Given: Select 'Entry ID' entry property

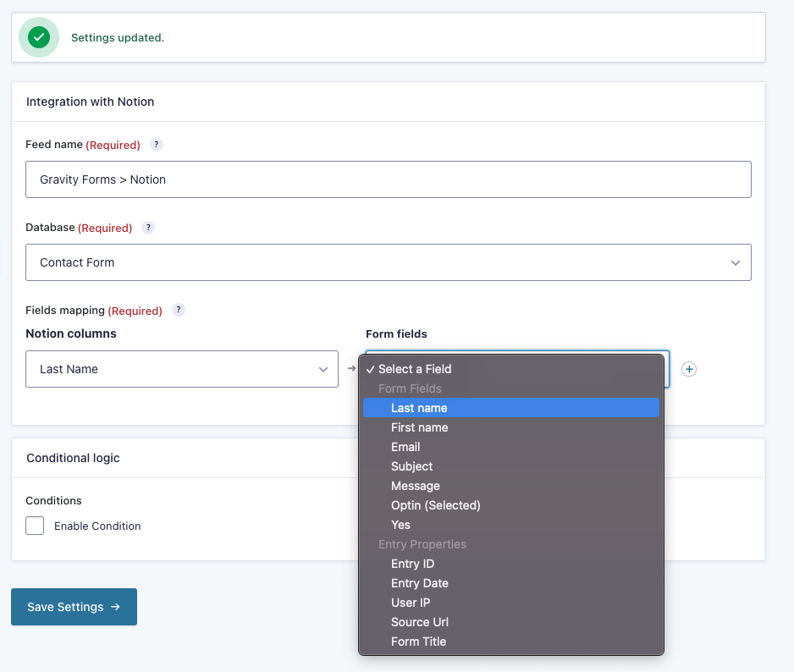Looking at the screenshot, I should pyautogui.click(x=511, y=564).
